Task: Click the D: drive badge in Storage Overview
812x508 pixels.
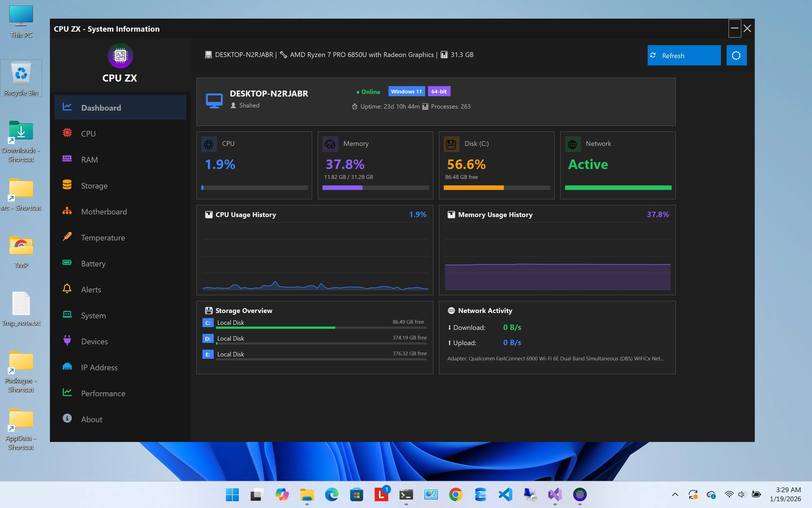Action: tap(208, 339)
